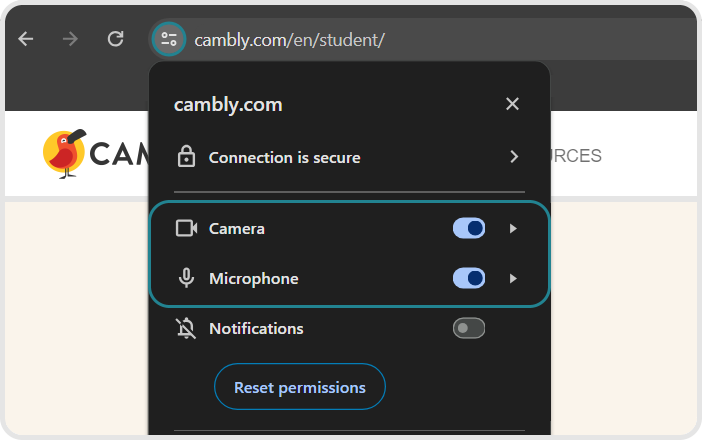Close the cambly.com site info popup
The height and width of the screenshot is (440, 702).
(512, 104)
